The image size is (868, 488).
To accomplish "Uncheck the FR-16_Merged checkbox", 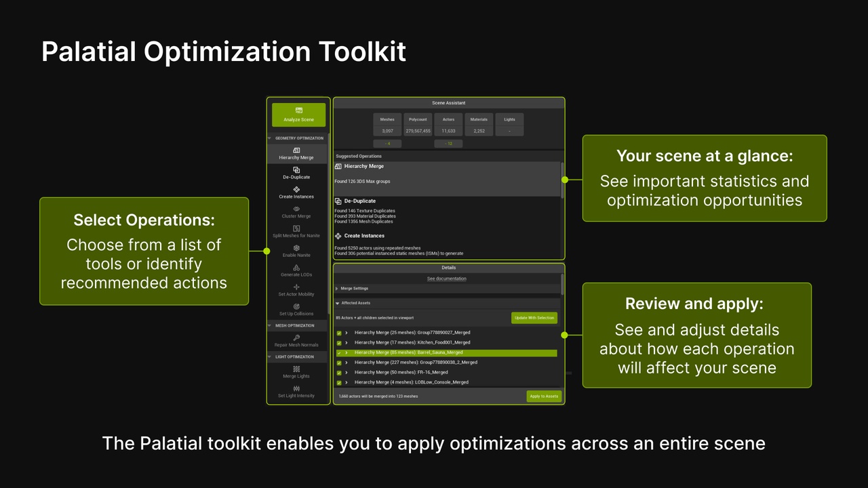I will [339, 373].
